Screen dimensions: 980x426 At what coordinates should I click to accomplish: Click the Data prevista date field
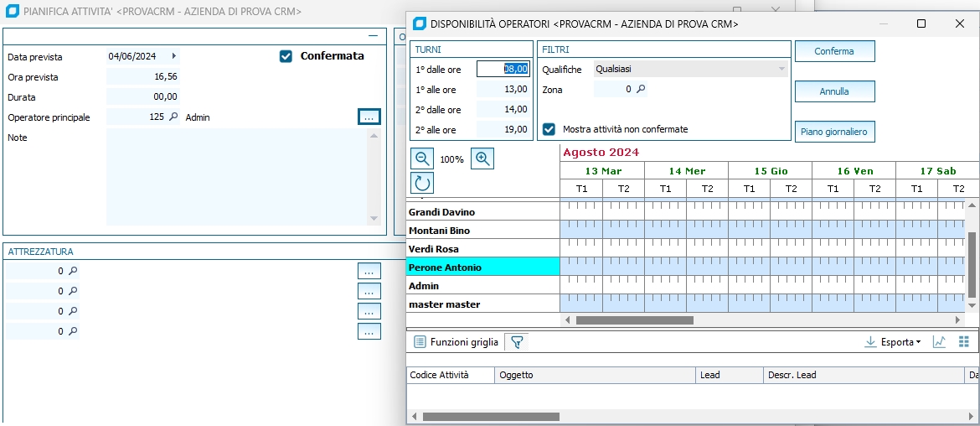[x=137, y=55]
